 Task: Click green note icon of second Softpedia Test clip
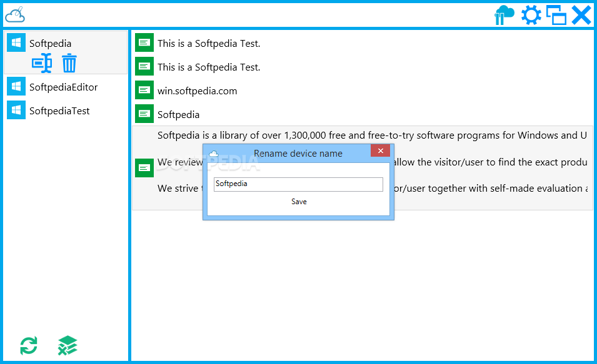pyautogui.click(x=144, y=66)
